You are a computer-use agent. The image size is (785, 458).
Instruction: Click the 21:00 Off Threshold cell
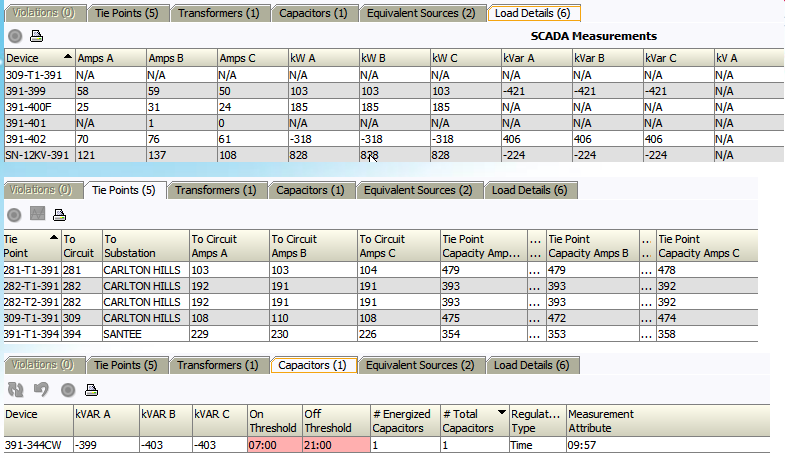(x=336, y=445)
